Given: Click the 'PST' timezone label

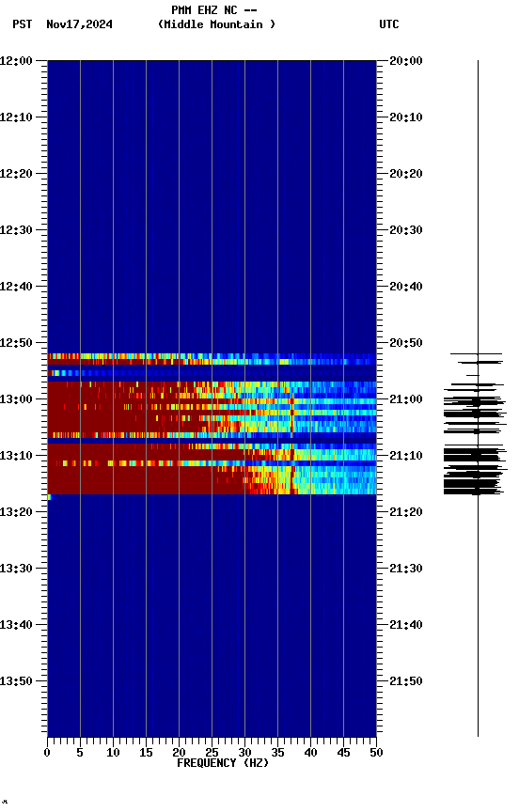Looking at the screenshot, I should 23,24.
